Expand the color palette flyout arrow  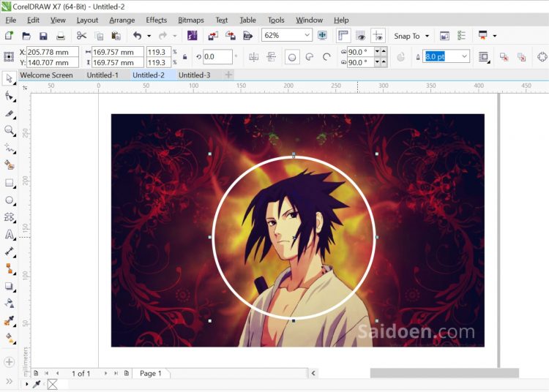click(26, 384)
